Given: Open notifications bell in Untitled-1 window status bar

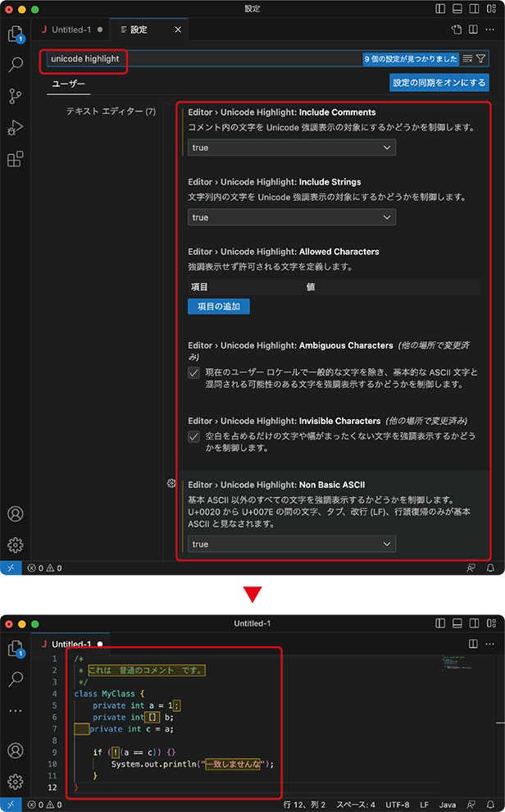Looking at the screenshot, I should [490, 805].
